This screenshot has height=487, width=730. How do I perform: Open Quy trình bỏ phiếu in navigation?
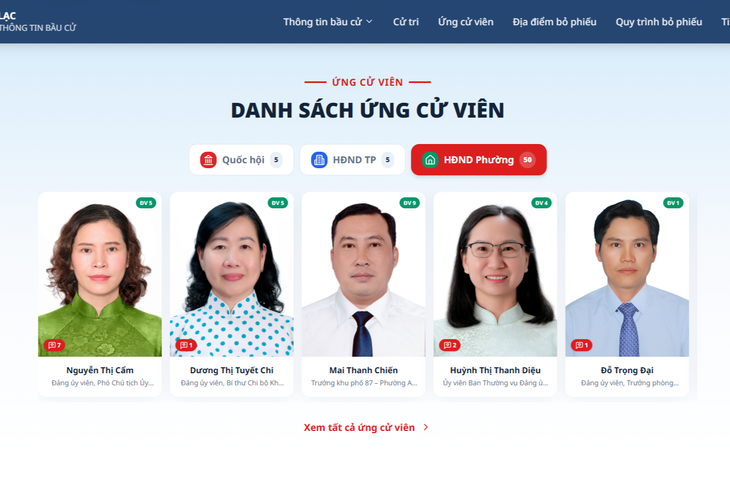(659, 22)
